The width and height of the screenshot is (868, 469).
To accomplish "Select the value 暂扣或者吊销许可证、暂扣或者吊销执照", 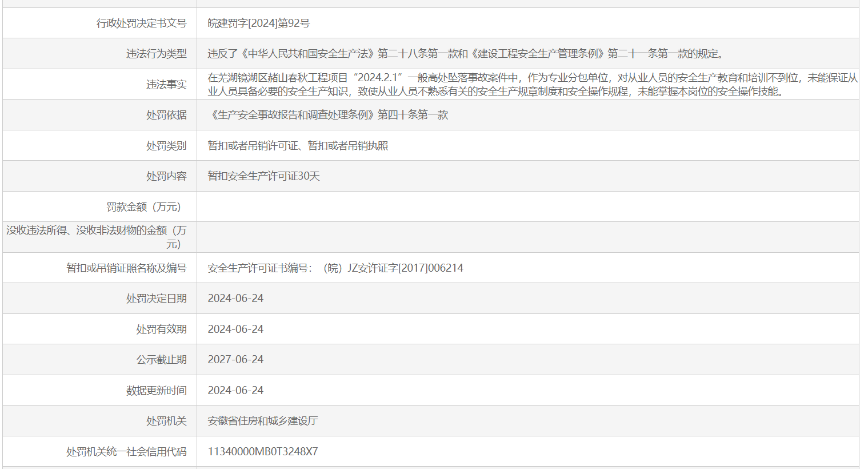I will pyautogui.click(x=298, y=146).
